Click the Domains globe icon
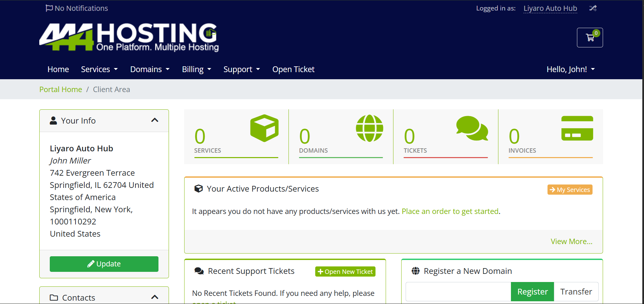The width and height of the screenshot is (644, 304). [x=369, y=128]
